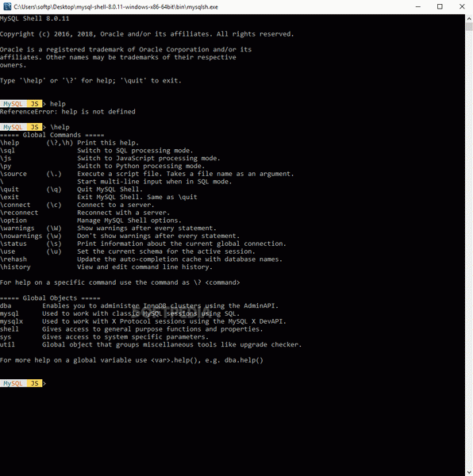Image resolution: width=473 pixels, height=476 pixels.
Task: Click the '\history' command row
Action: 106,267
